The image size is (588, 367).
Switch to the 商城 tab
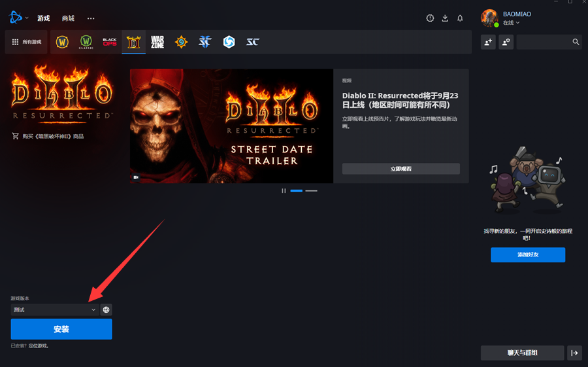click(x=68, y=18)
